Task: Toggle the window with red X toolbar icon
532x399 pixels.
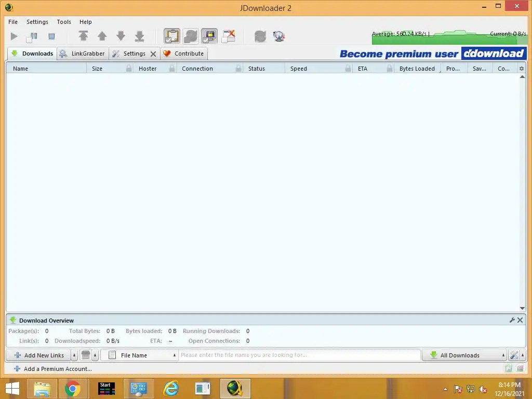Action: pos(229,36)
